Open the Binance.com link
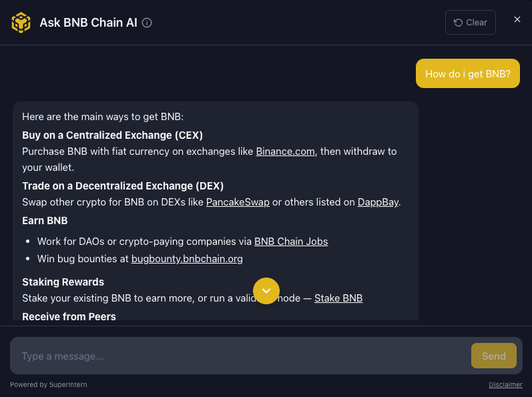The image size is (532, 397). (285, 151)
